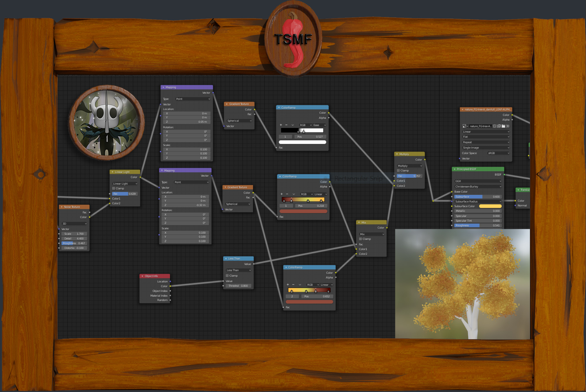Click the Hollow Knight round thumbnail

(x=106, y=122)
